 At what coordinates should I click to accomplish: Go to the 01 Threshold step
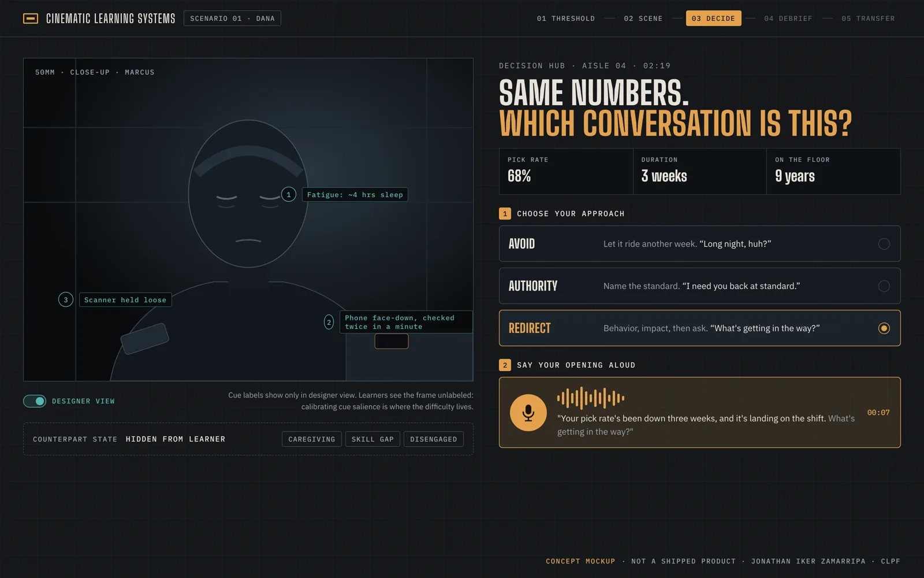tap(566, 18)
